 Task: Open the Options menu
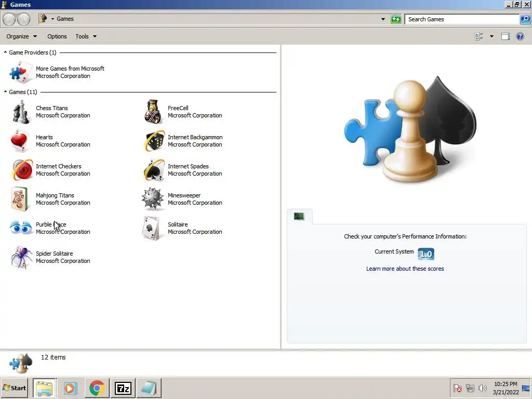57,36
